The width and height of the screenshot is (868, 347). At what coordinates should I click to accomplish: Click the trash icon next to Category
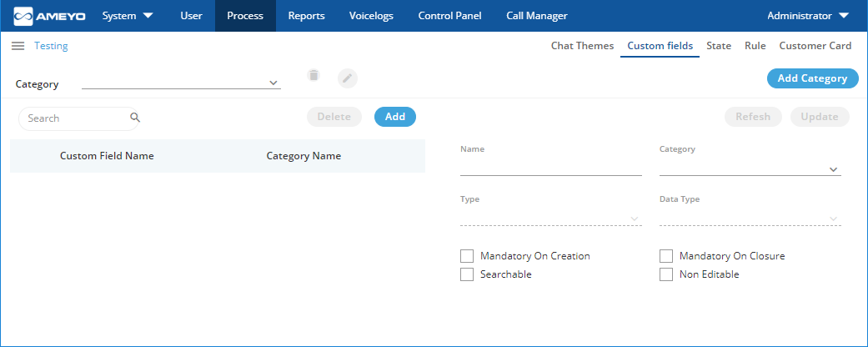point(314,75)
